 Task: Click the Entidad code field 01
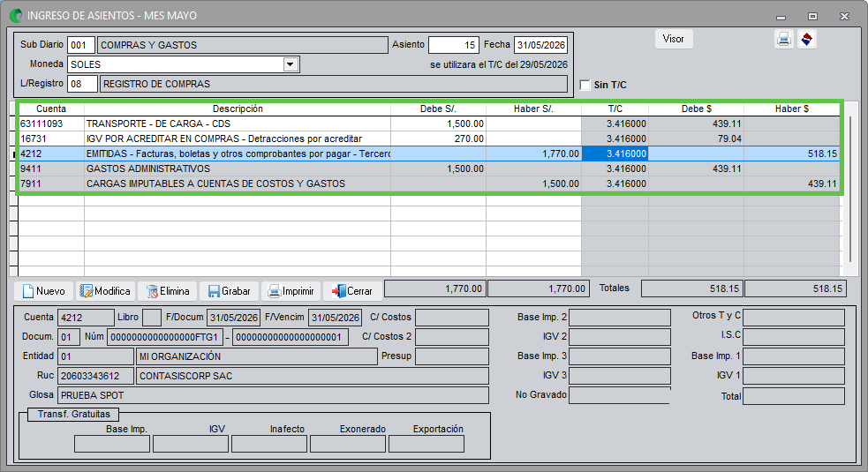(95, 356)
